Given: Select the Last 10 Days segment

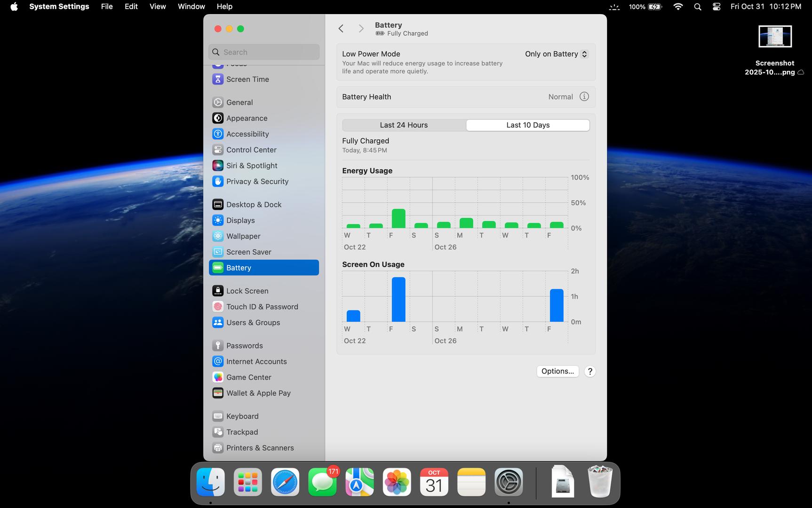Looking at the screenshot, I should click(x=528, y=125).
